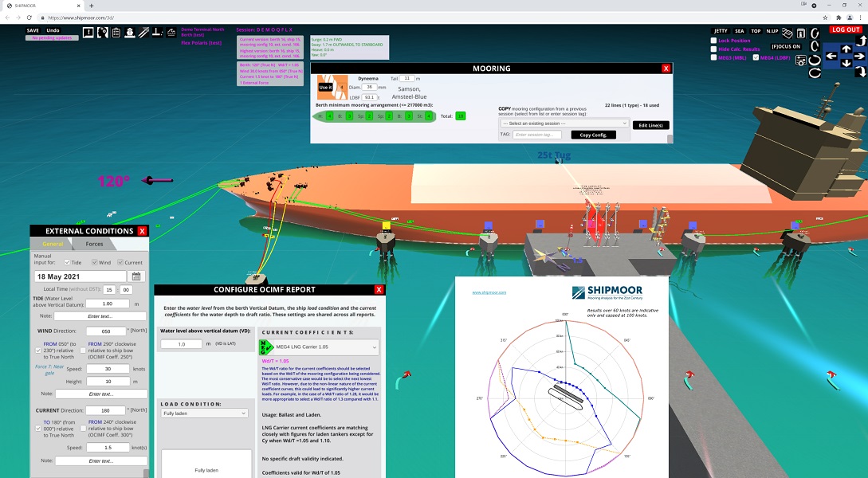
Task: Toggle wind FROM 050° True North checkbox
Action: click(38, 351)
